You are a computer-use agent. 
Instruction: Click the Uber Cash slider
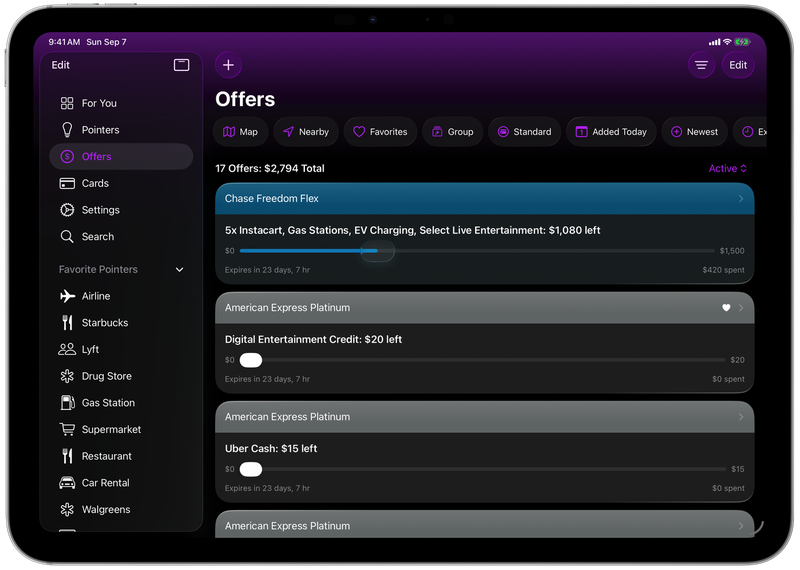483,469
